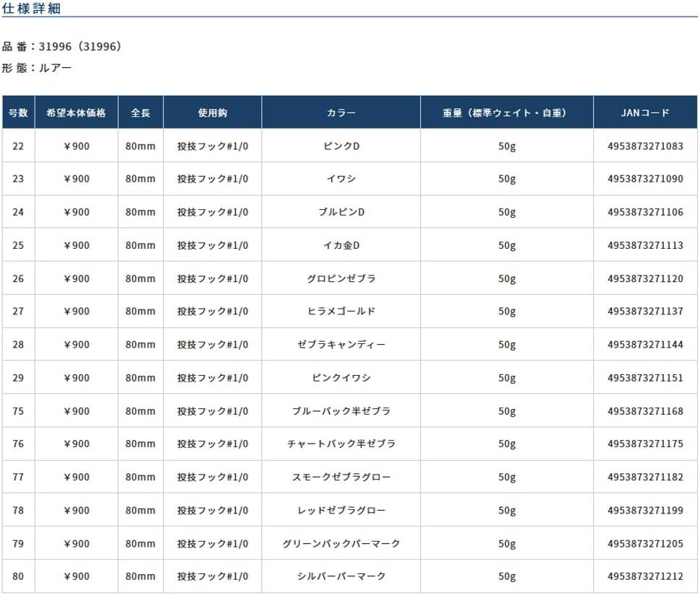Click number cell 80
700x595 pixels.
pos(18,576)
